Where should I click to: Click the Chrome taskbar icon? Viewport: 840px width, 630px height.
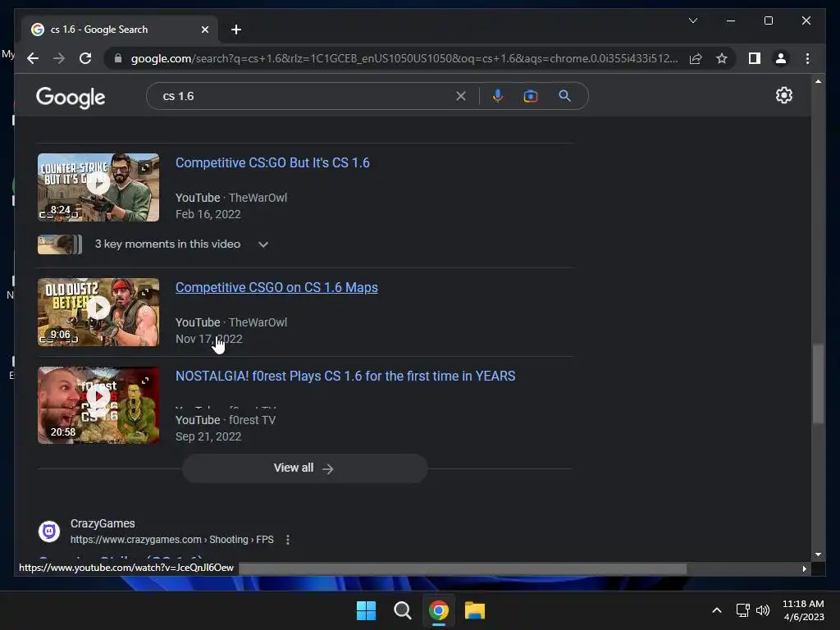(438, 610)
